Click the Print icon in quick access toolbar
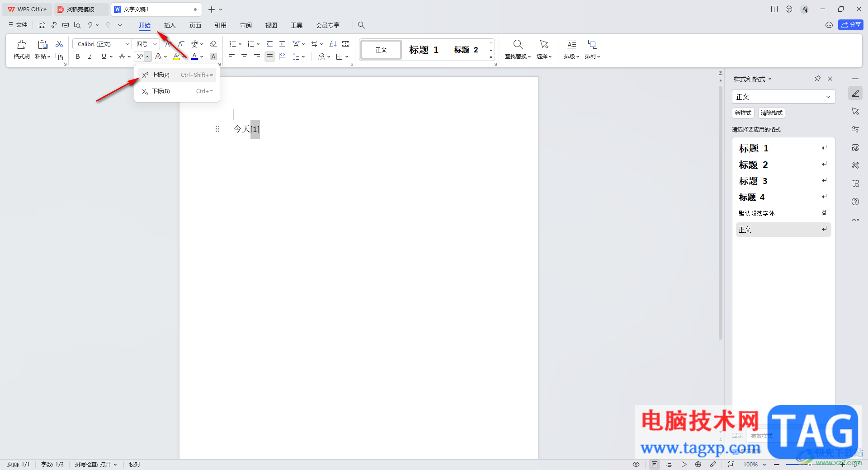This screenshot has height=470, width=868. pyautogui.click(x=66, y=25)
